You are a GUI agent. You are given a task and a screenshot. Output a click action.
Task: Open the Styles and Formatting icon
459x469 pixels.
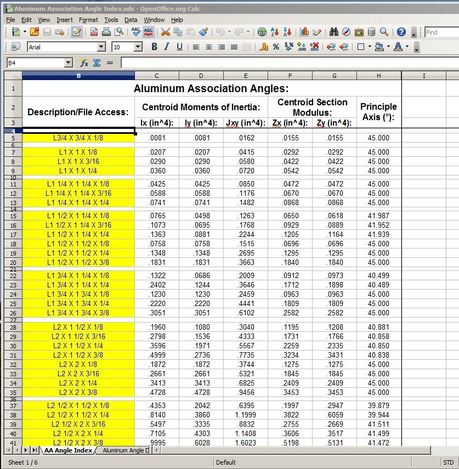tap(15, 47)
